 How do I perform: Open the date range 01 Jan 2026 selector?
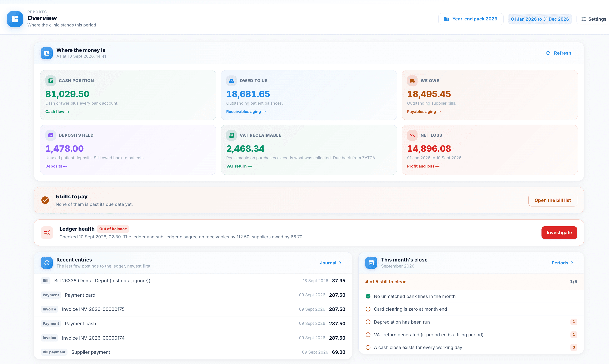tap(540, 19)
